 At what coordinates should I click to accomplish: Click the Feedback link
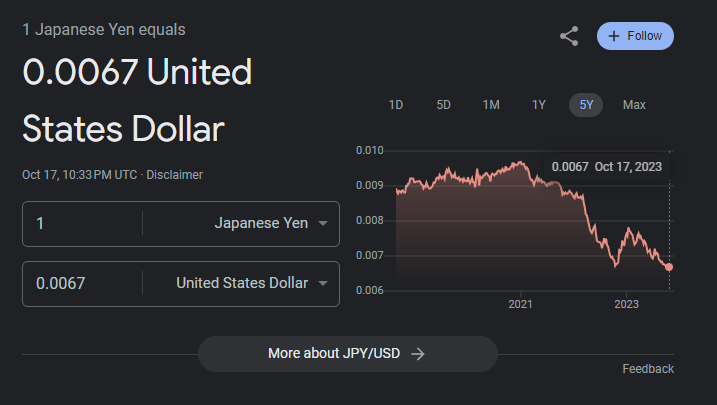[x=648, y=369]
